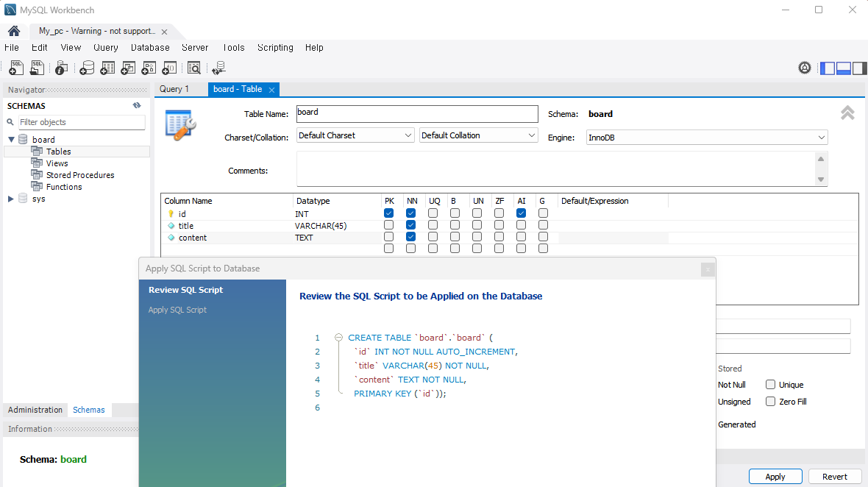
Task: Close the board - Table tab
Action: click(271, 90)
